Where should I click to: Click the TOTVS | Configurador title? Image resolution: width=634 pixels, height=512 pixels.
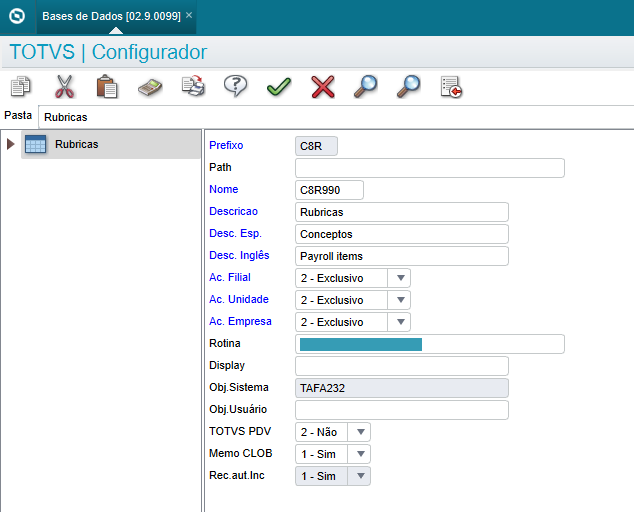108,52
